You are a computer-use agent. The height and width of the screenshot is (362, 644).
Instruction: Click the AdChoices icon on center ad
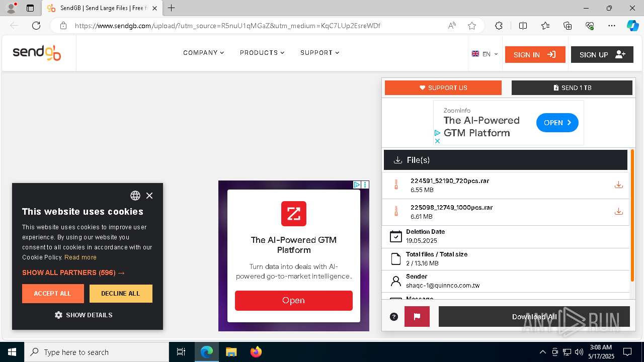(x=357, y=185)
